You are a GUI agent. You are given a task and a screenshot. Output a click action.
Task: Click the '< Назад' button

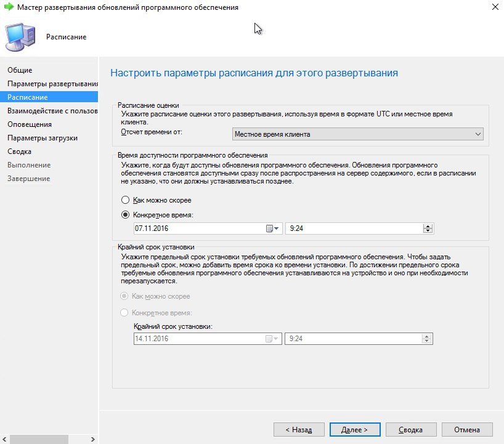coord(299,430)
